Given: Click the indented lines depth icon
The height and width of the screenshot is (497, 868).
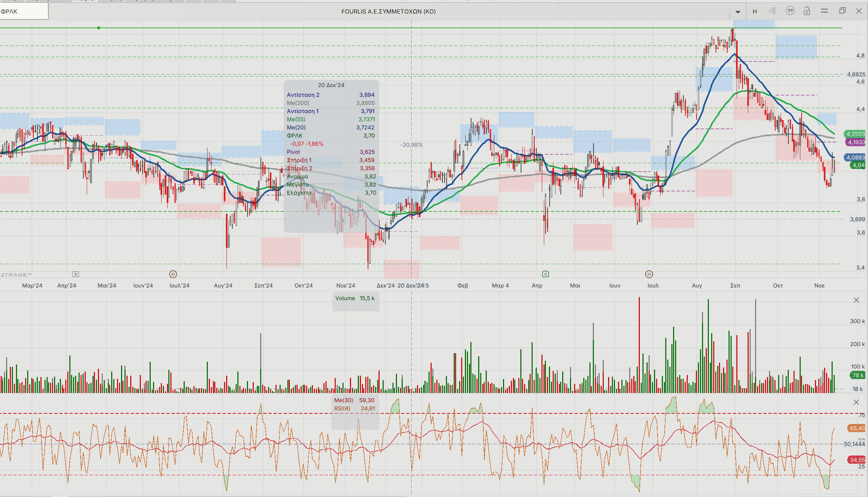Looking at the screenshot, I should pos(772,11).
